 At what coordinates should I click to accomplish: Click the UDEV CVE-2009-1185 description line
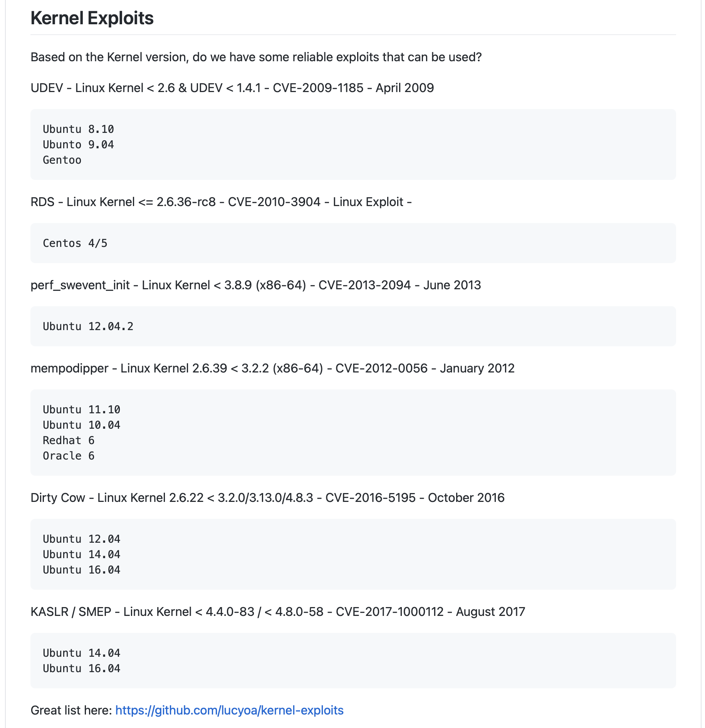[232, 88]
